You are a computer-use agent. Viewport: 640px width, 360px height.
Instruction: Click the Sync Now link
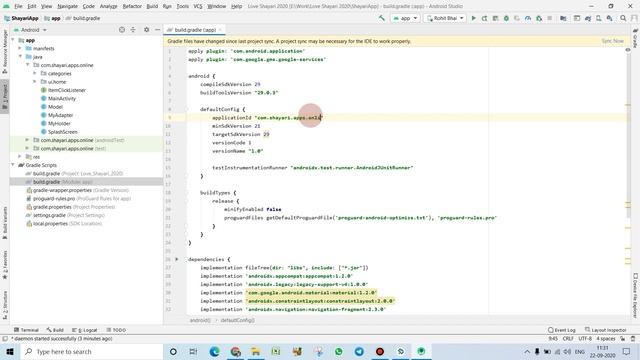point(612,41)
